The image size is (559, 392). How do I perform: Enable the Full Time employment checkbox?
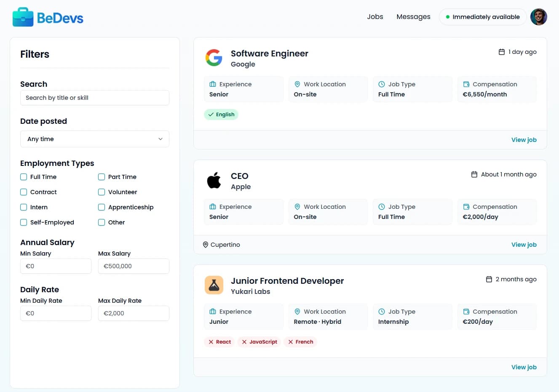click(24, 177)
